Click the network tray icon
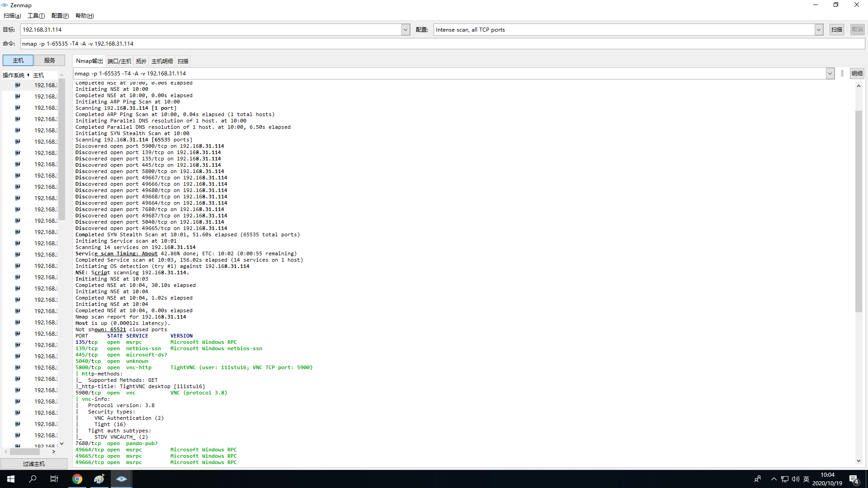The height and width of the screenshot is (488, 868). [785, 479]
